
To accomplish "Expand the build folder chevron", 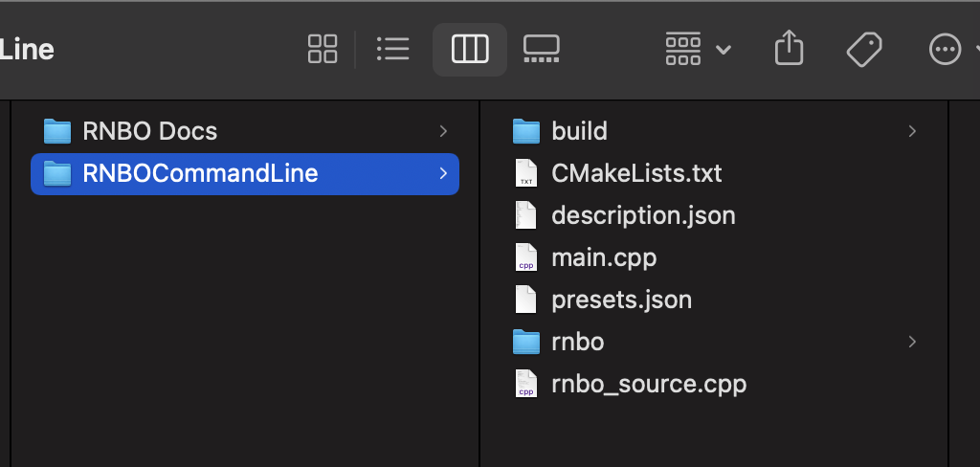I will pos(912,131).
